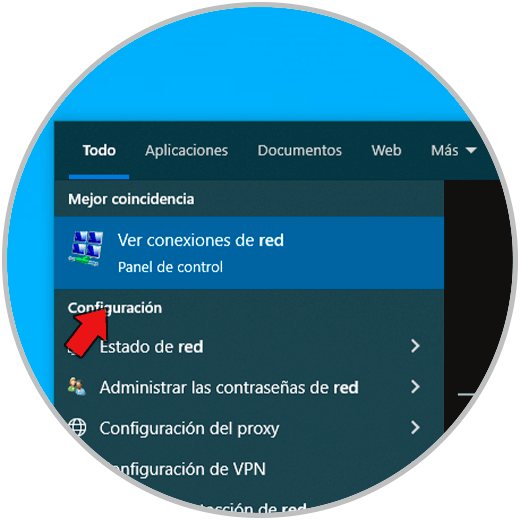The width and height of the screenshot is (520, 520).
Task: Open the network connections icon in best match
Action: coord(86,249)
